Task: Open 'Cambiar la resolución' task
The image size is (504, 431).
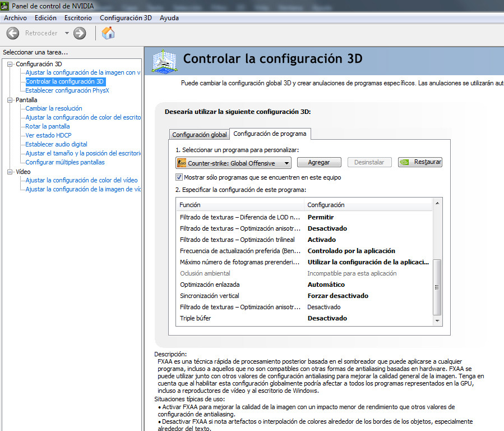Action: click(54, 109)
